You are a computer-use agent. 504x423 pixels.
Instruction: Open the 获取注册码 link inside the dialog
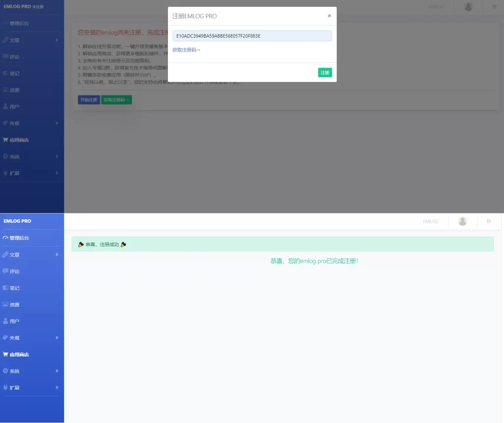click(x=186, y=50)
